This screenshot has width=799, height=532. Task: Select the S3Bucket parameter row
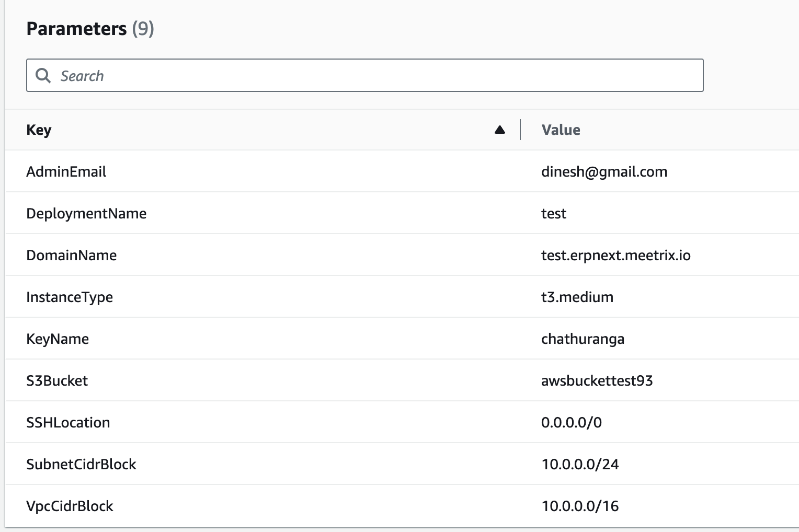coord(57,380)
